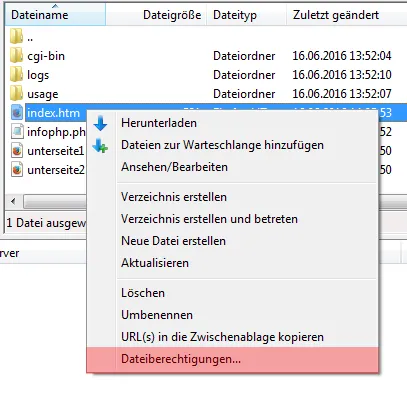The image size is (407, 396).
Task: Click the unterseite1 file icon
Action: point(17,150)
